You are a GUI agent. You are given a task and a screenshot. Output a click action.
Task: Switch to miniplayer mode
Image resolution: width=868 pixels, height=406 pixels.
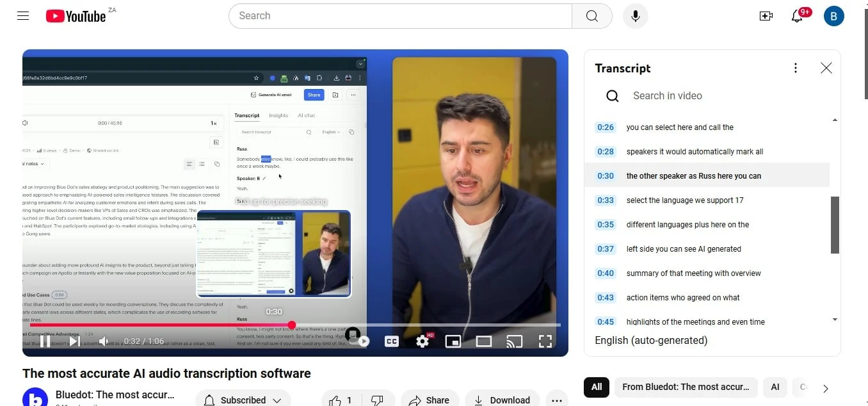click(x=453, y=341)
